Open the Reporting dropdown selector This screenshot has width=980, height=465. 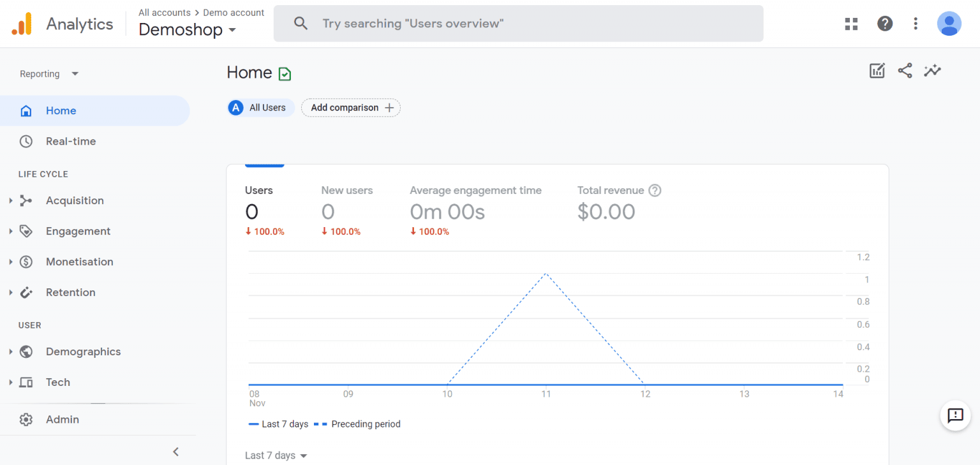[x=49, y=74]
